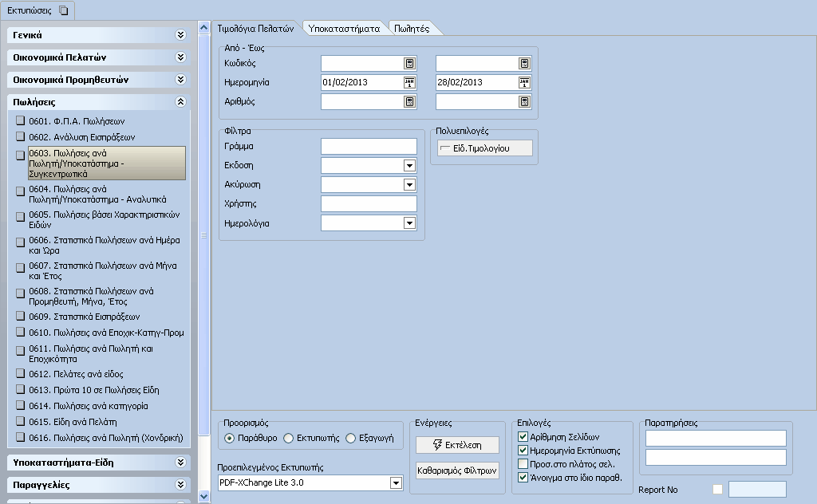
Task: Toggle Άνοιγμα στο ίδιο παραθ. checkbox
Action: tap(523, 478)
